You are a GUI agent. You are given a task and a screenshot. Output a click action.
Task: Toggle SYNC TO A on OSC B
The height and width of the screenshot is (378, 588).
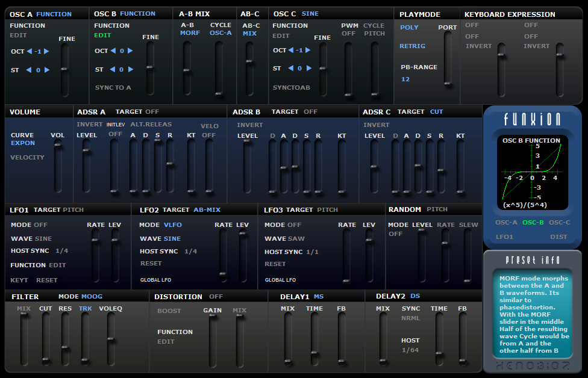[x=113, y=87]
